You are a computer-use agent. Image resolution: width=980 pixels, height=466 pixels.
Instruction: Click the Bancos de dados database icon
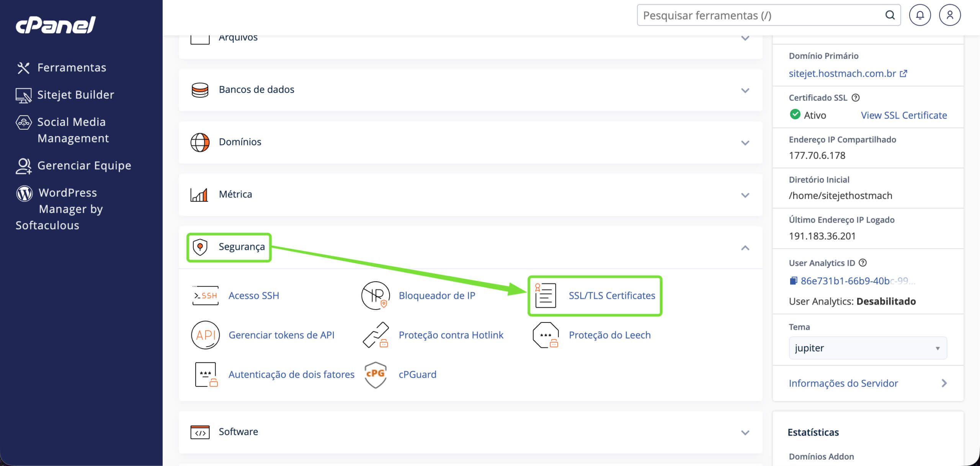(x=200, y=90)
